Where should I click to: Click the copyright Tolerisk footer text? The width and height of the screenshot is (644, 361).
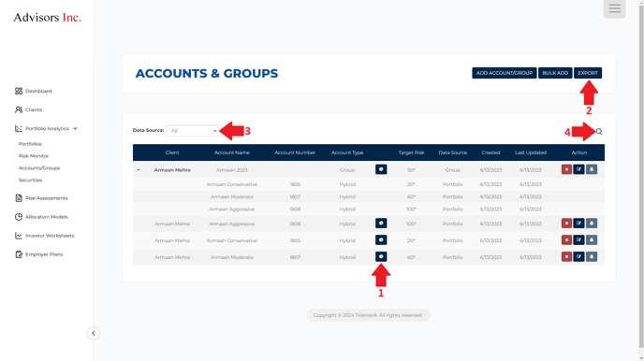pyautogui.click(x=368, y=315)
